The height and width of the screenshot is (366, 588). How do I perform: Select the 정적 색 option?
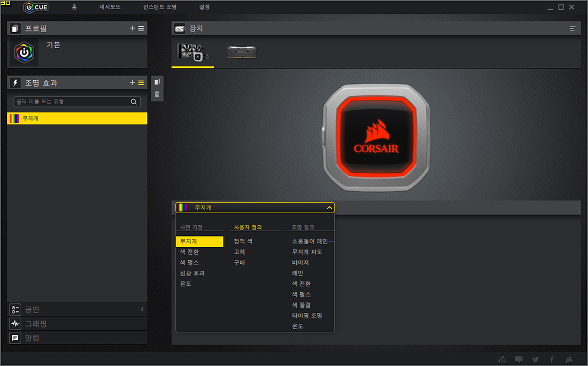tap(243, 241)
